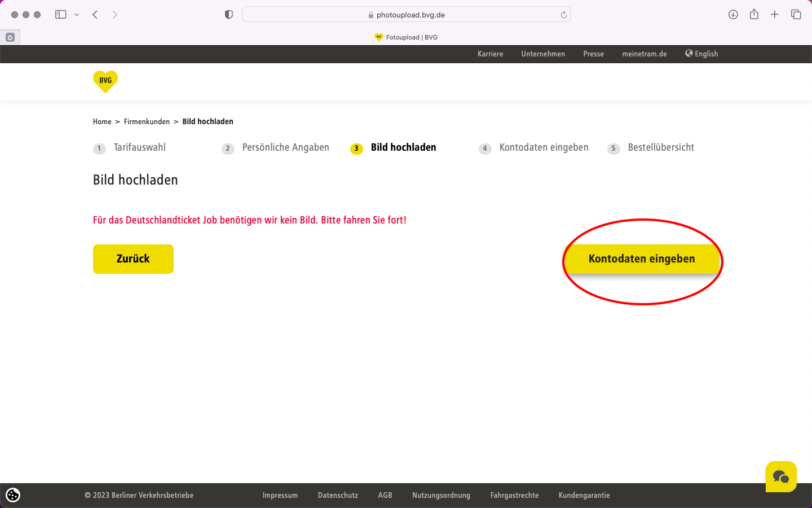
Task: Open the chat bubble widget
Action: (x=781, y=477)
